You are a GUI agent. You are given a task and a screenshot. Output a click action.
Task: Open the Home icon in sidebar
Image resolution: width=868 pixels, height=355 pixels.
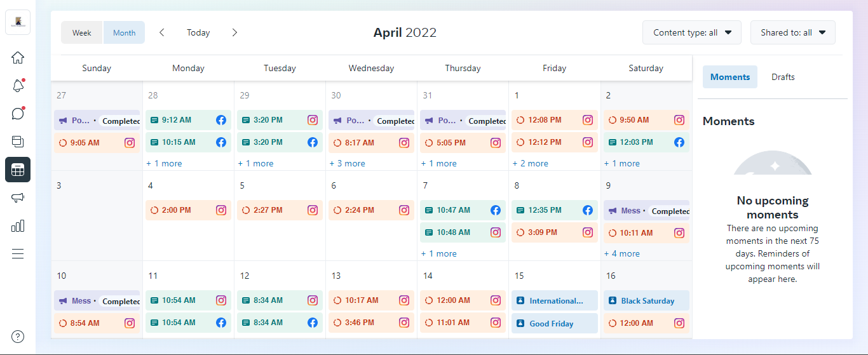coord(18,58)
